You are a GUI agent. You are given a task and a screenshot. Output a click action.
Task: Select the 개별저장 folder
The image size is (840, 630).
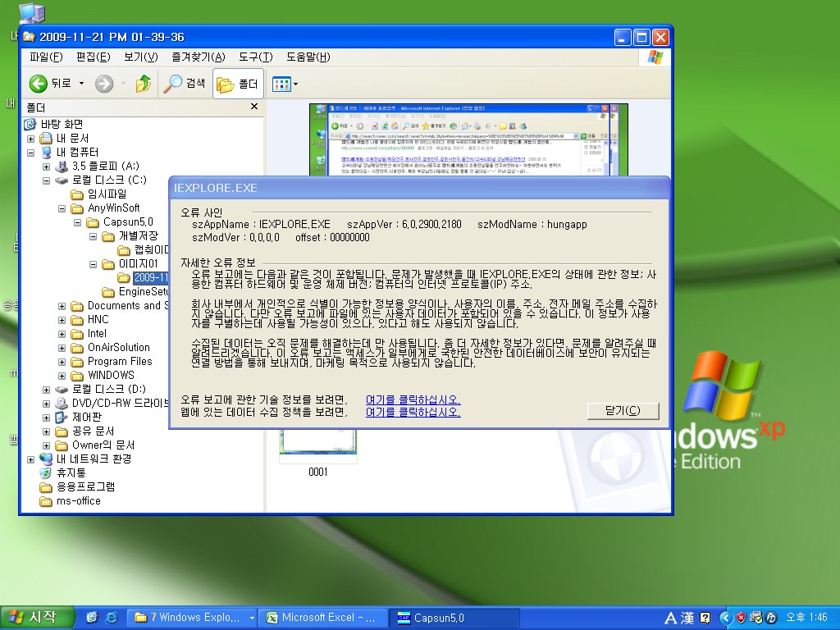[138, 235]
